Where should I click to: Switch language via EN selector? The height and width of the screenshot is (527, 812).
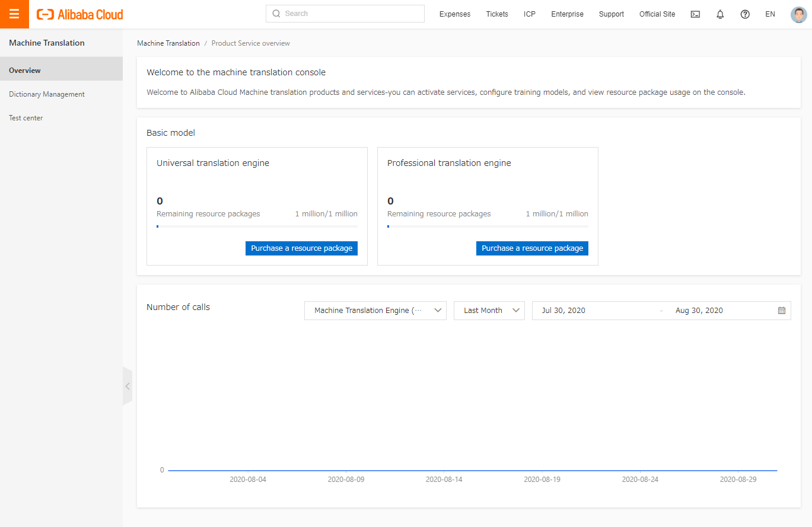[x=770, y=14]
